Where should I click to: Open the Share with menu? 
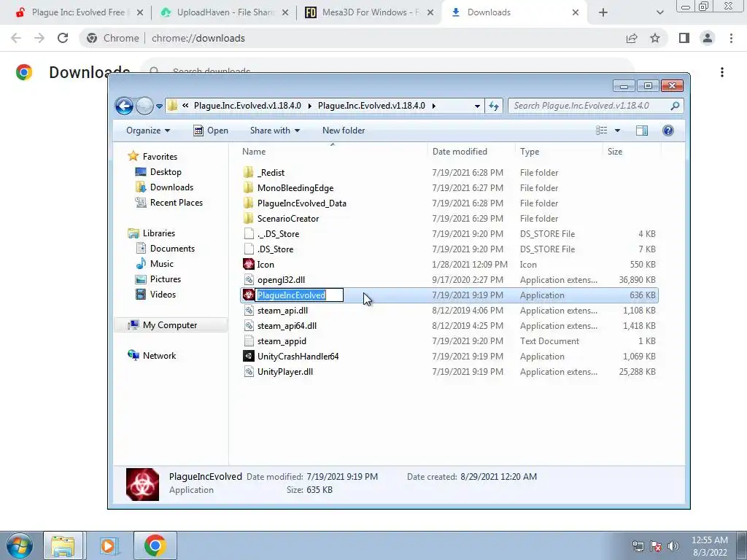[275, 131]
